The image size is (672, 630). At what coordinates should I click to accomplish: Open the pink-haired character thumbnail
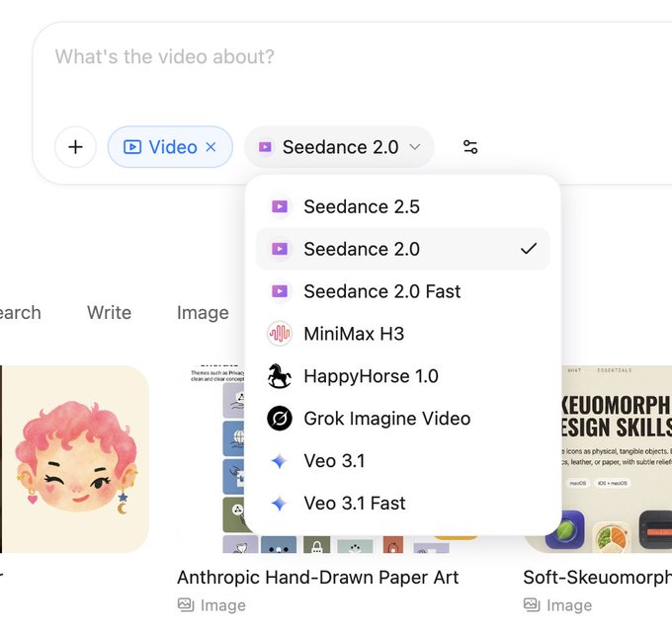(x=75, y=459)
